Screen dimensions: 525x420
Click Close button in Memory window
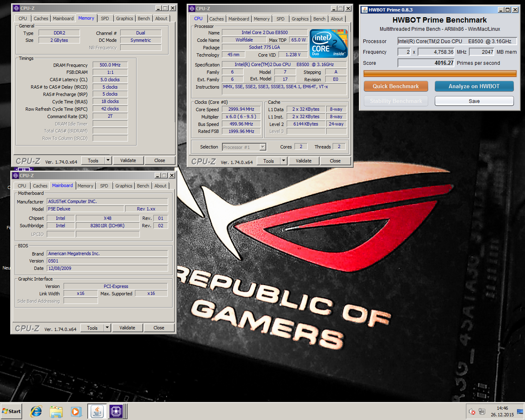pyautogui.click(x=160, y=160)
